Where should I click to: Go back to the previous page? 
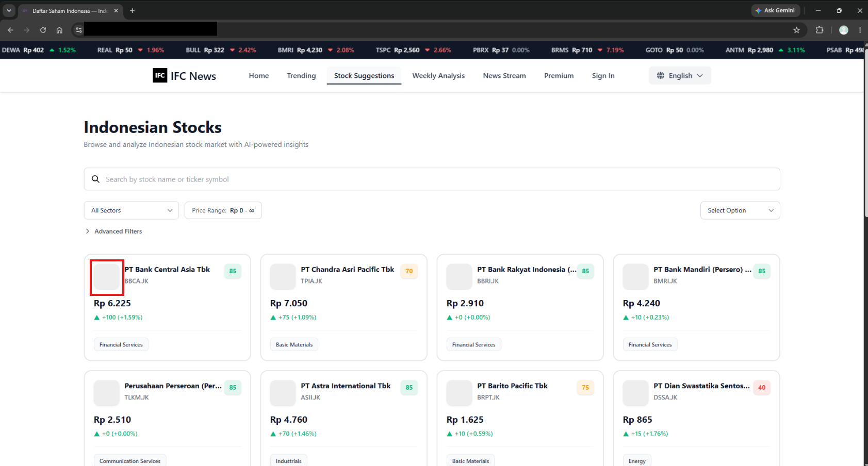[10, 30]
